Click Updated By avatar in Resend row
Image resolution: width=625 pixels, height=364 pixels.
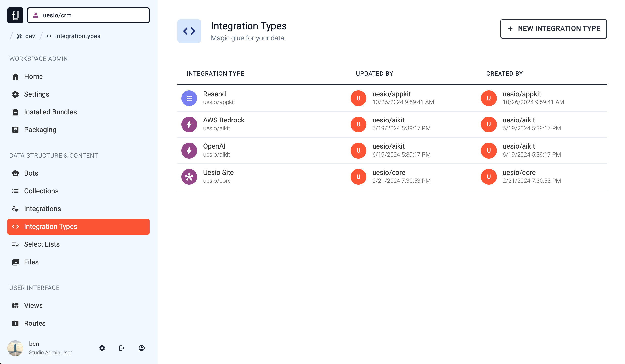(358, 98)
